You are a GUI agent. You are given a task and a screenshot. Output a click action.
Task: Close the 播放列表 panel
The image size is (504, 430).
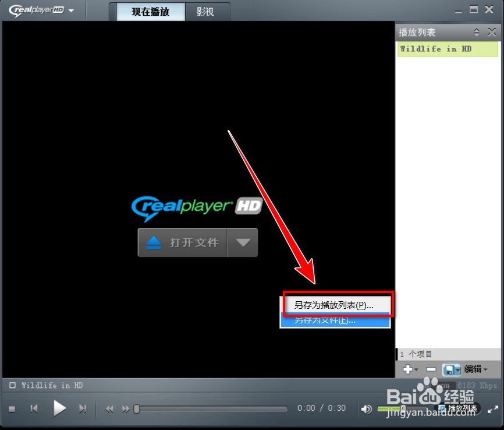(x=492, y=32)
